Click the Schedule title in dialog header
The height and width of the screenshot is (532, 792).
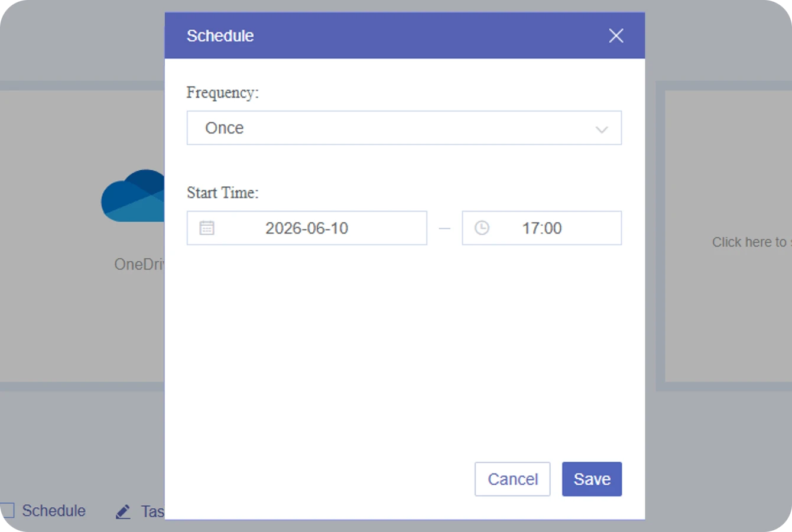[x=220, y=36]
